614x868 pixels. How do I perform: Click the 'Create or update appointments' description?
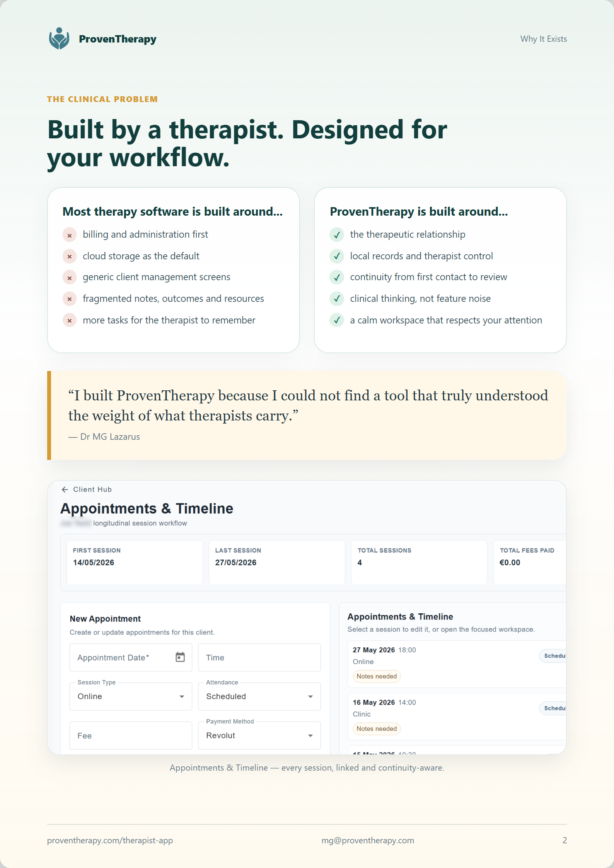142,633
